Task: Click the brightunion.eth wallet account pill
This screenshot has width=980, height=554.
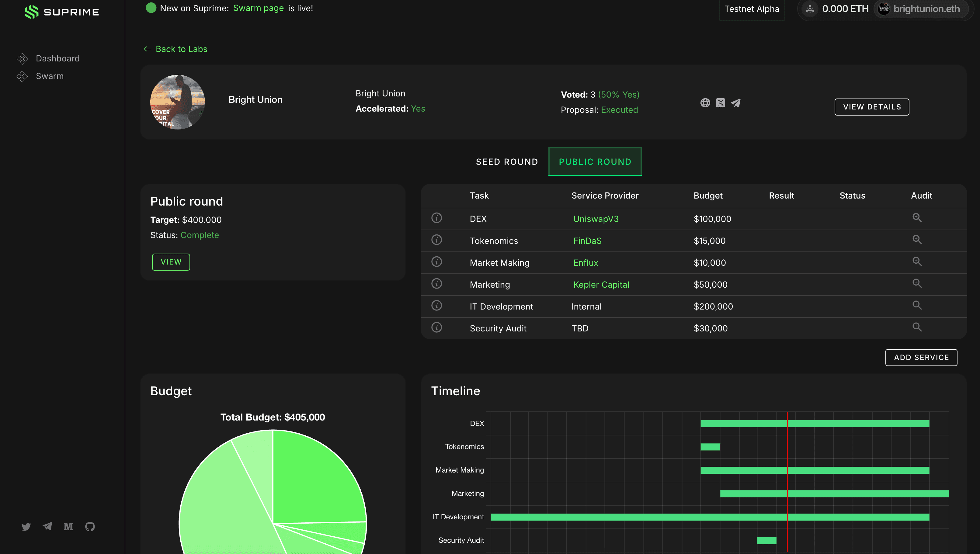Action: [x=921, y=9]
